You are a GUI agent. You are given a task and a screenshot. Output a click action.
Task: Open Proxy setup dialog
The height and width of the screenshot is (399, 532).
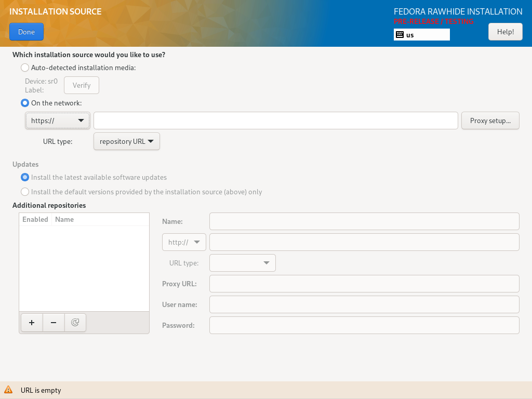click(x=490, y=121)
